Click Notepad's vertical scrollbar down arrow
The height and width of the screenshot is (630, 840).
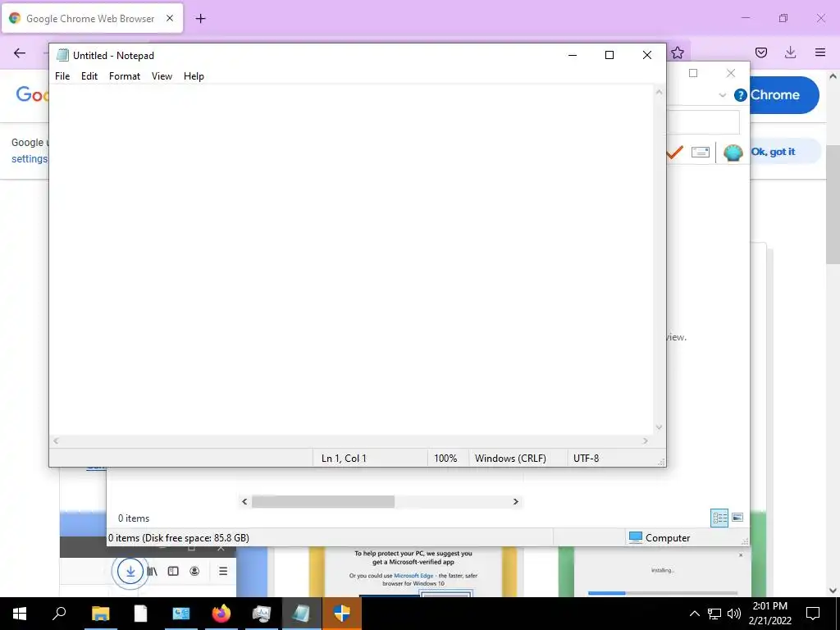coord(659,427)
